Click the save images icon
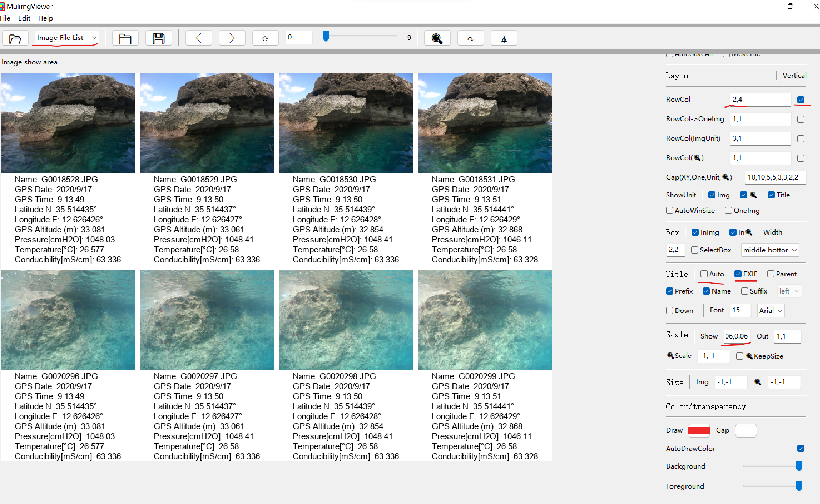Screen dimensions: 820x504 coord(159,38)
